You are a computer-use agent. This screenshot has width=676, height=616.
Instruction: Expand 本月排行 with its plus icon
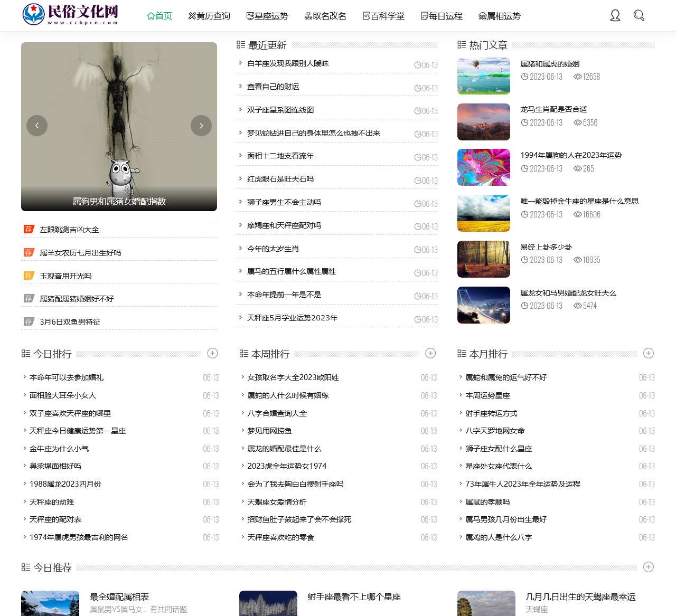click(x=649, y=353)
